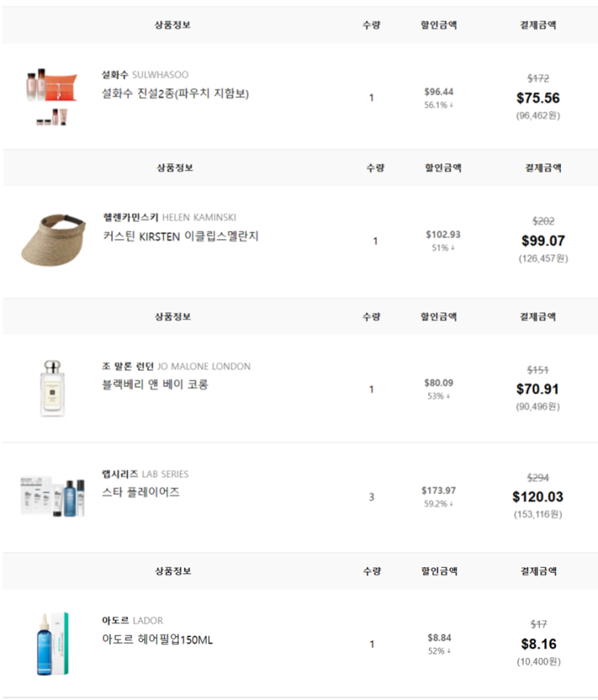The height and width of the screenshot is (700, 598).
Task: Click the LADOR brand label
Action: [148, 620]
